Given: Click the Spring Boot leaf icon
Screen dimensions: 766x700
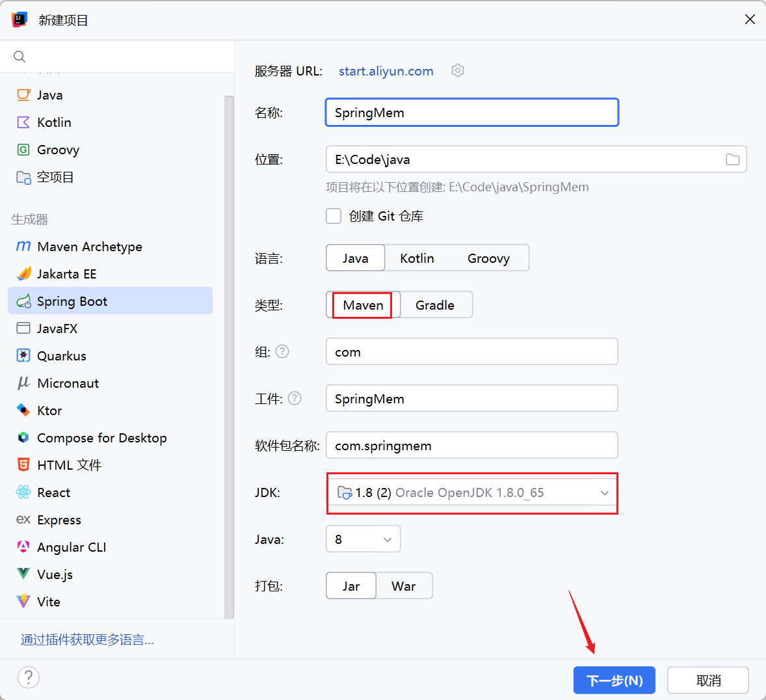Looking at the screenshot, I should pyautogui.click(x=23, y=301).
